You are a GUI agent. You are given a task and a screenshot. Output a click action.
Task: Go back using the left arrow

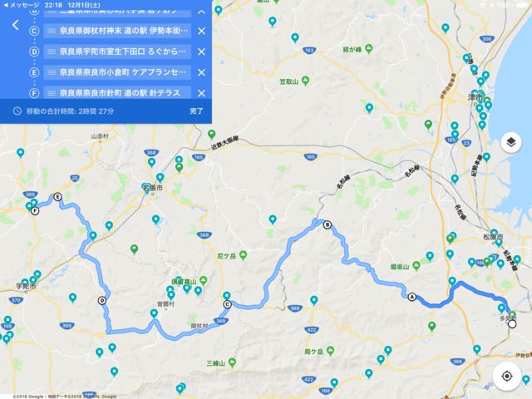pyautogui.click(x=16, y=48)
